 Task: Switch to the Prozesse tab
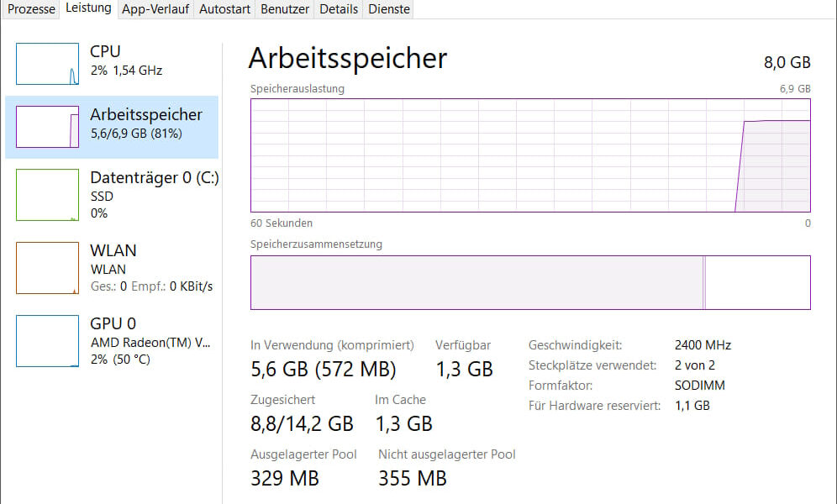(x=30, y=8)
